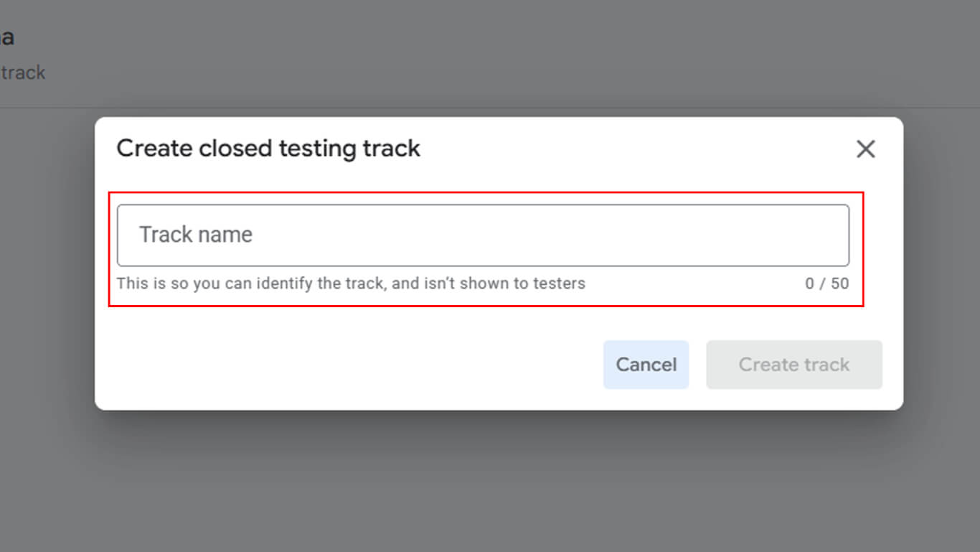Click the "Track name" placeholder text

[x=196, y=235]
